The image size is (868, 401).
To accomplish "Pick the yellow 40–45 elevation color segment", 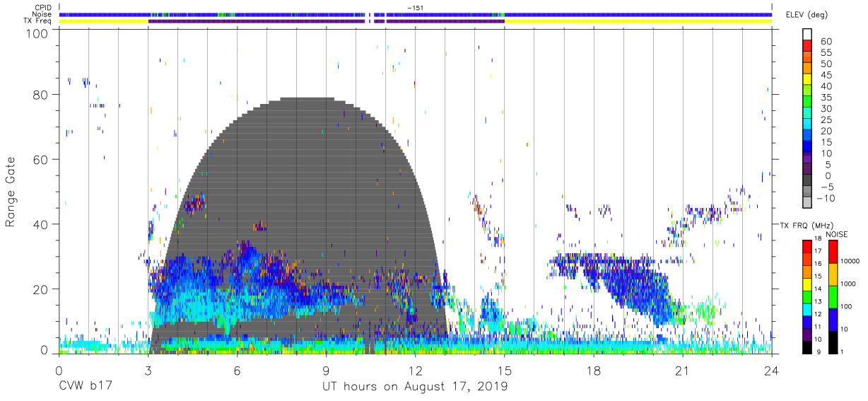I will (807, 81).
